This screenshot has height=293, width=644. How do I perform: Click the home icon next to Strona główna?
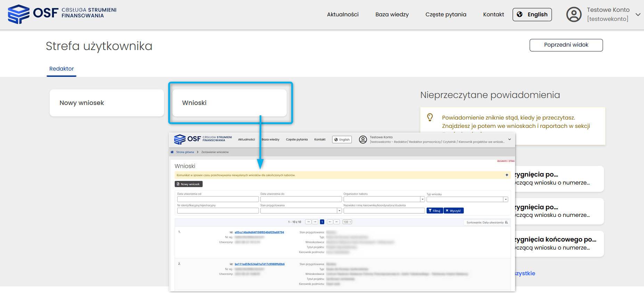(x=172, y=152)
